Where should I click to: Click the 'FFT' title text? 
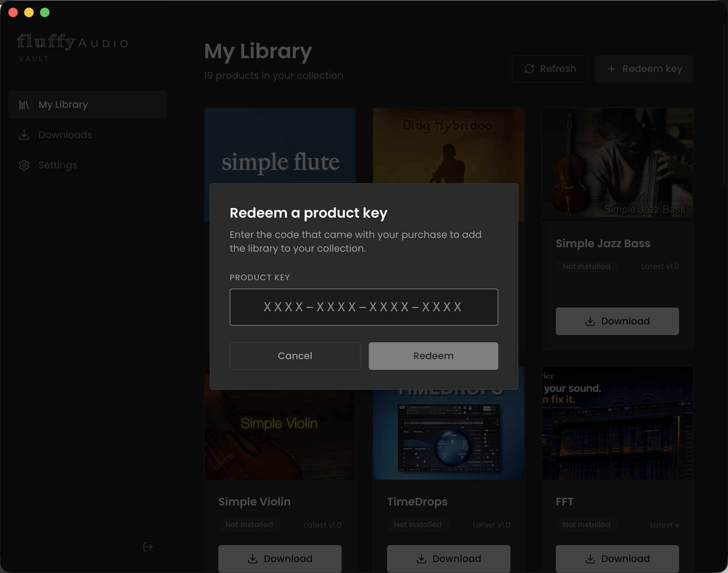click(x=565, y=502)
